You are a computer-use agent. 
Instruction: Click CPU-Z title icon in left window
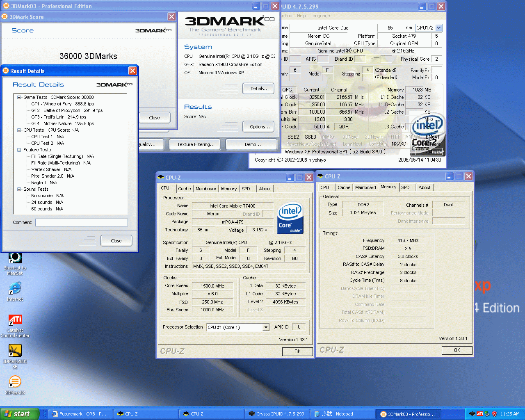pyautogui.click(x=161, y=177)
